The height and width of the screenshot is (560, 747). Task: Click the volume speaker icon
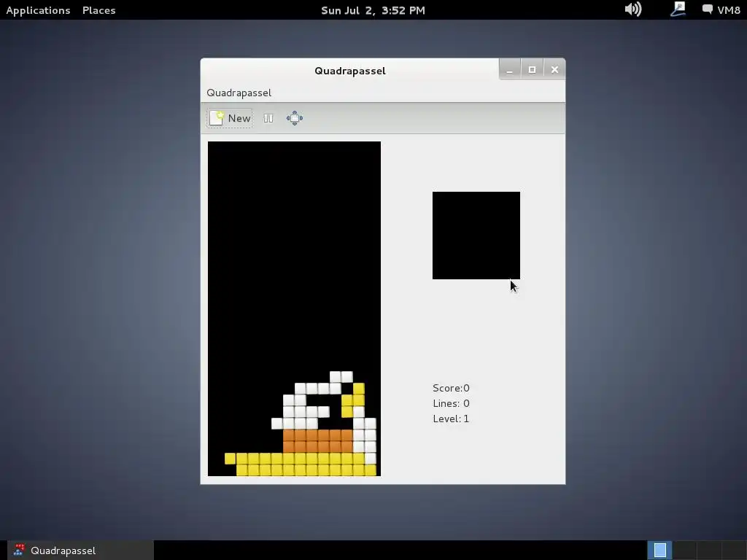633,9
